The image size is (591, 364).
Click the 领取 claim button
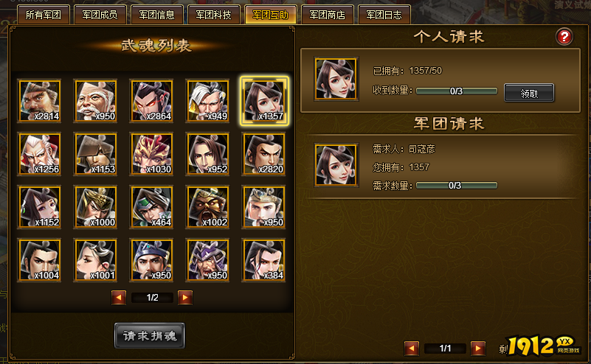tap(529, 93)
